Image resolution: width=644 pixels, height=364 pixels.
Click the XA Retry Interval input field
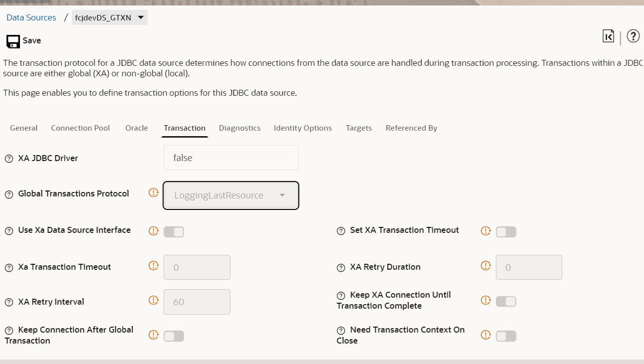pyautogui.click(x=197, y=302)
